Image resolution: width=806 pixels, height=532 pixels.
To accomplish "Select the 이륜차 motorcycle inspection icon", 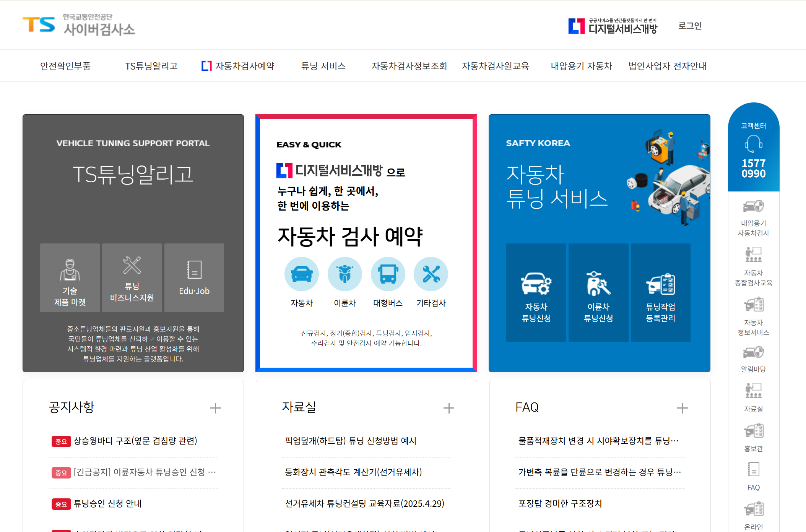I will 344,274.
